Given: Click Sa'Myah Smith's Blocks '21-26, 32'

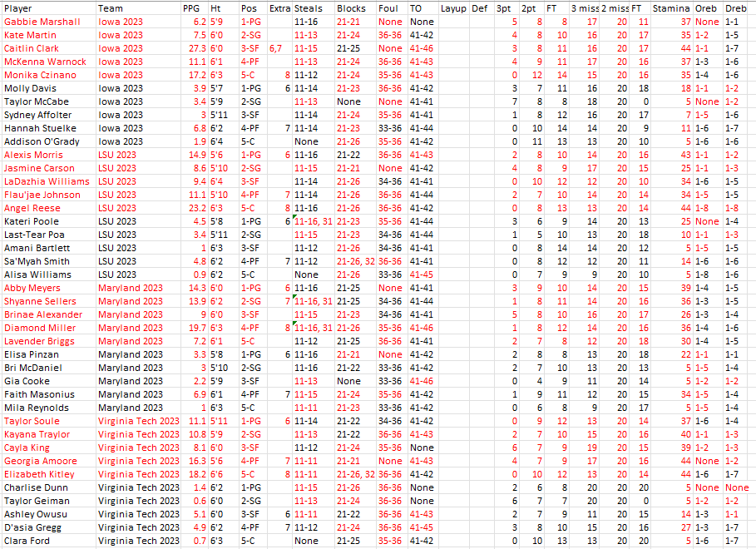Looking at the screenshot, I should point(355,261).
